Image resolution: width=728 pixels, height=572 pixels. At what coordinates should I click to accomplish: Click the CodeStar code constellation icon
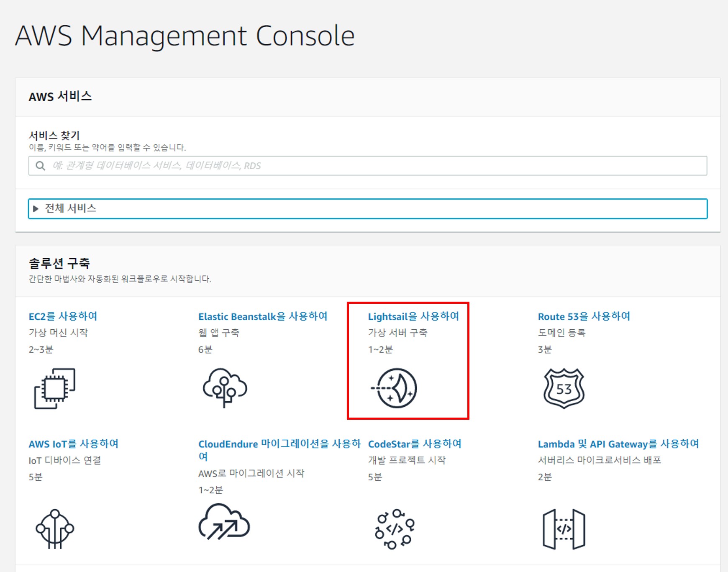coord(395,529)
